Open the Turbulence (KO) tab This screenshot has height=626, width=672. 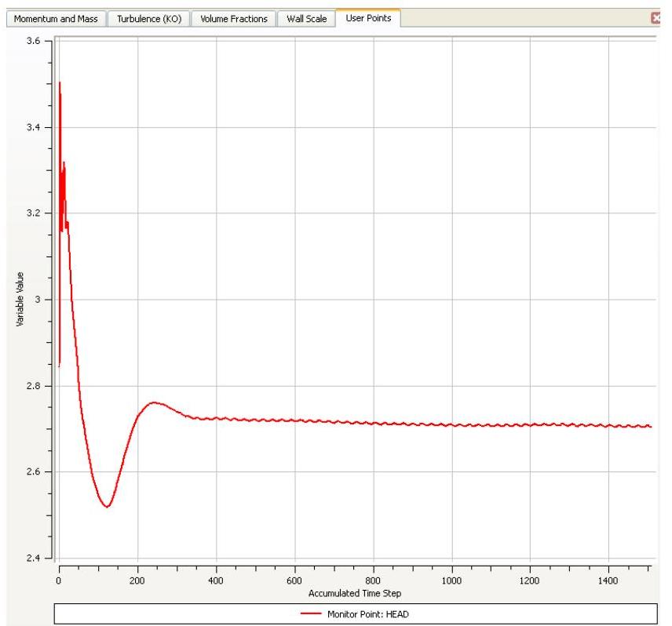click(x=149, y=19)
